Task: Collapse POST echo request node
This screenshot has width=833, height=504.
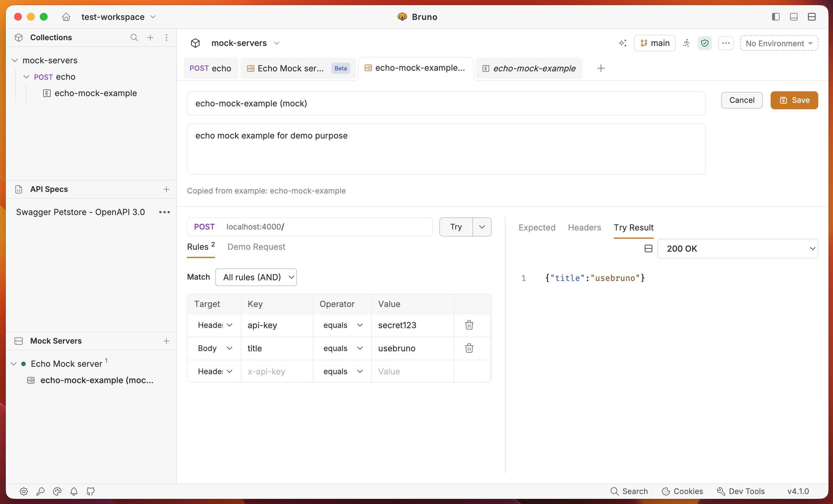Action: [26, 77]
